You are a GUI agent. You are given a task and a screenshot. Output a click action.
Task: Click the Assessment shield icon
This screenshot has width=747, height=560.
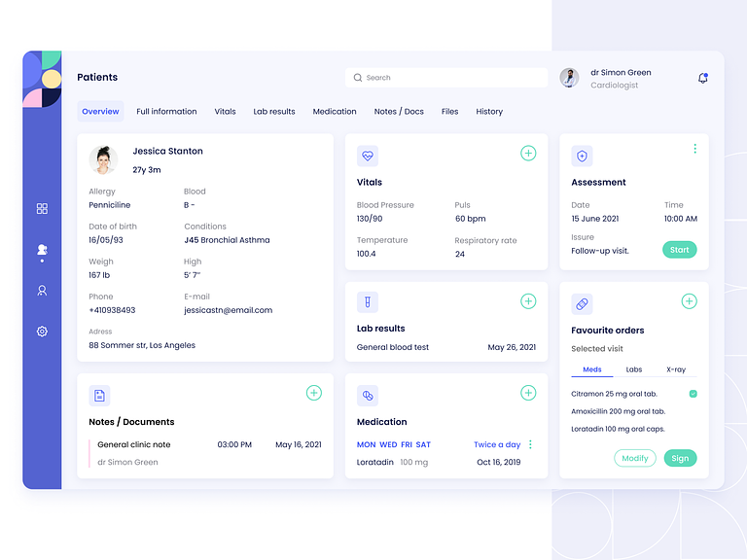coord(582,156)
